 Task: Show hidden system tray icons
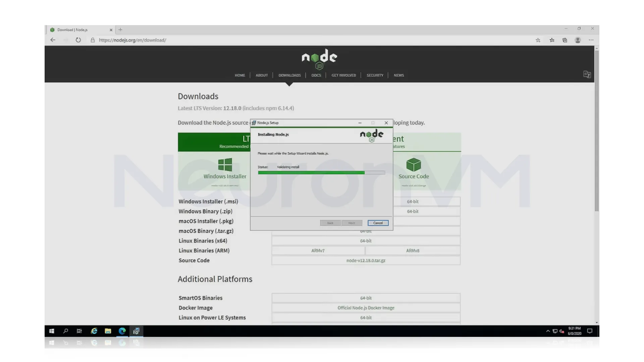[x=548, y=331]
